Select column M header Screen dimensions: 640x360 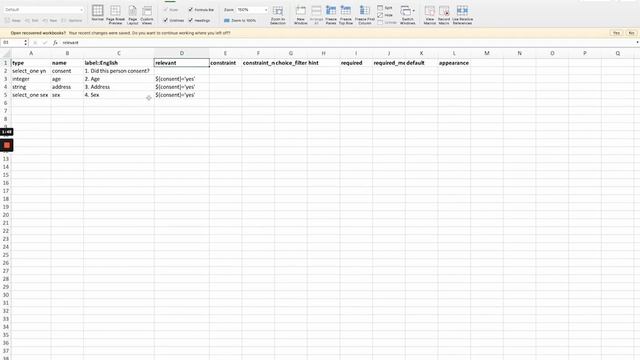coord(487,53)
